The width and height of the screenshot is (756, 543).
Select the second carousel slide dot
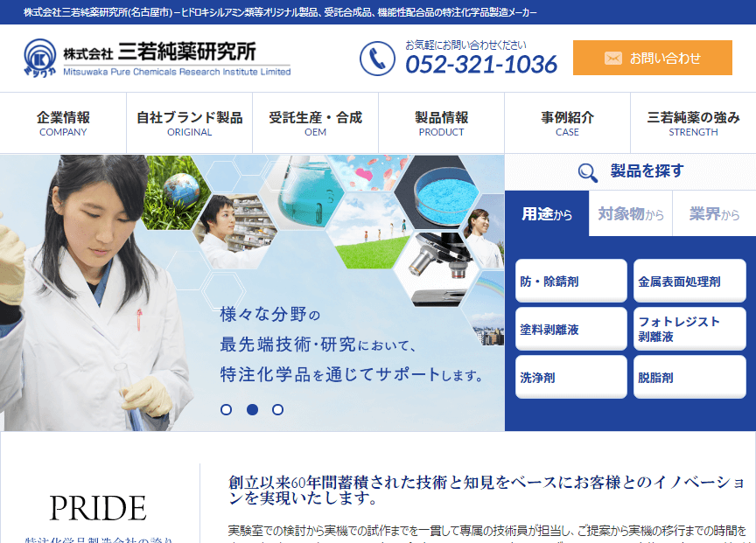pyautogui.click(x=252, y=409)
